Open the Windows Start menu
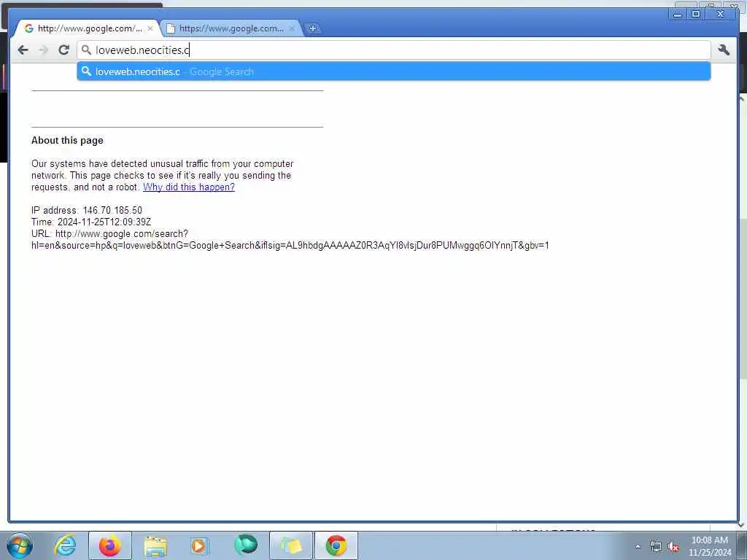747x560 pixels. (x=20, y=545)
